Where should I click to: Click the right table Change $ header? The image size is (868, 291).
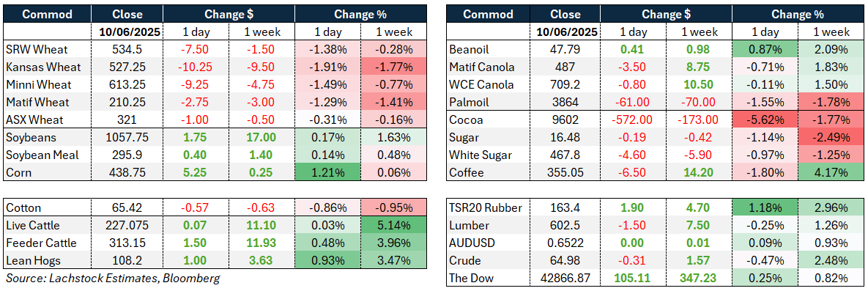click(x=665, y=15)
